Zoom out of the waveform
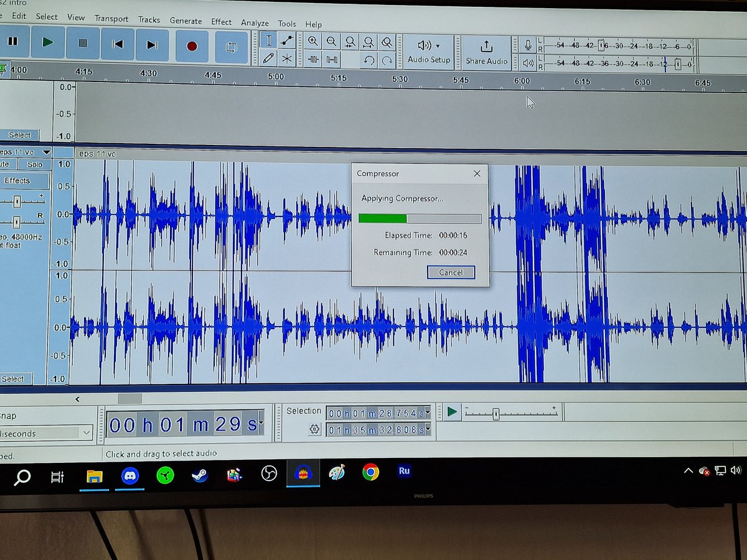Image resolution: width=747 pixels, height=560 pixels. (332, 42)
